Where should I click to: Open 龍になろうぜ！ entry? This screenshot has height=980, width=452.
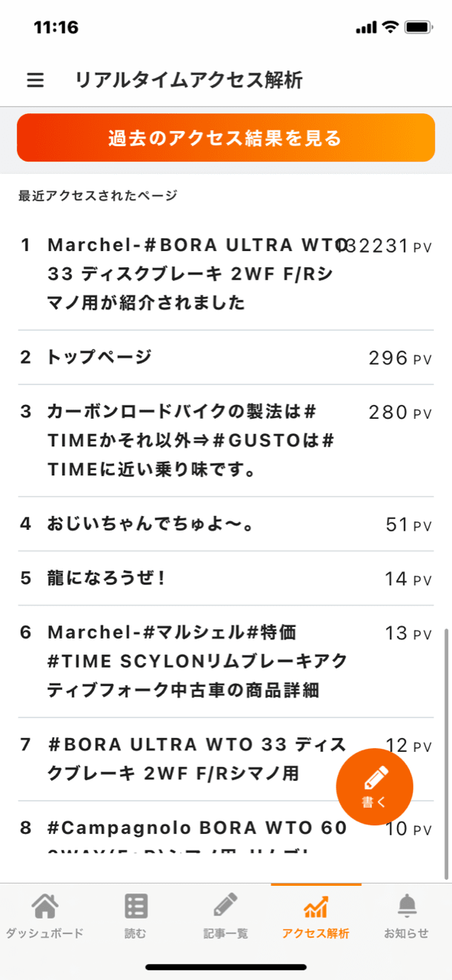(226, 578)
